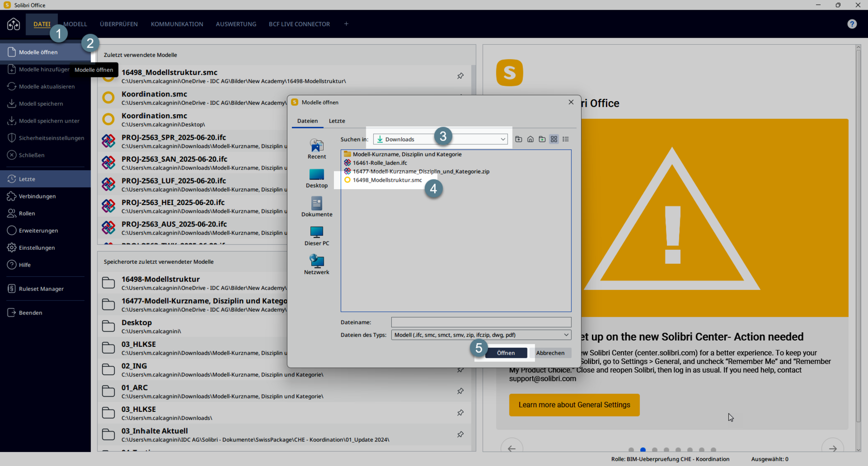Click Beenden to exit Solibri

pyautogui.click(x=45, y=313)
